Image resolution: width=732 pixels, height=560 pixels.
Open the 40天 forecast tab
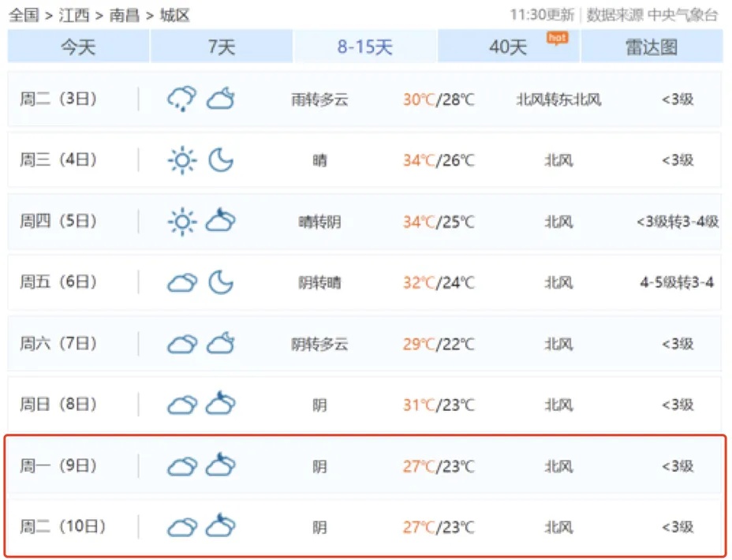pyautogui.click(x=508, y=47)
